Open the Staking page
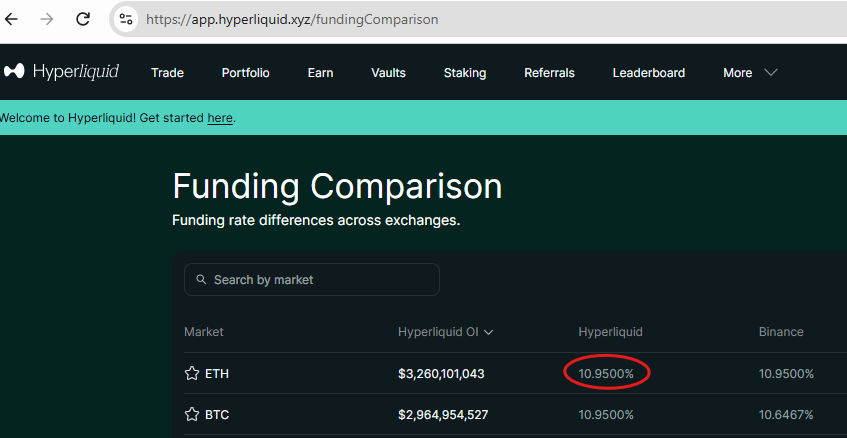Image resolution: width=847 pixels, height=438 pixels. click(465, 73)
